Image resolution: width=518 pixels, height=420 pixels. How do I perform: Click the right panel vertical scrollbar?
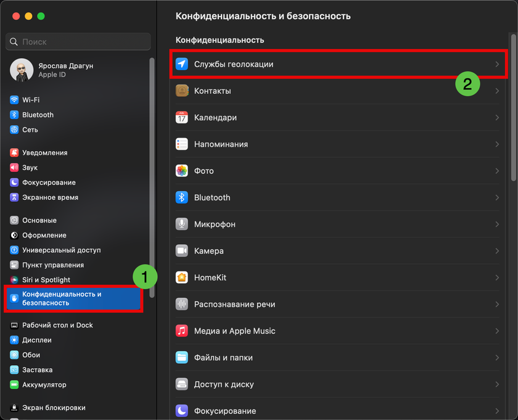pyautogui.click(x=513, y=107)
